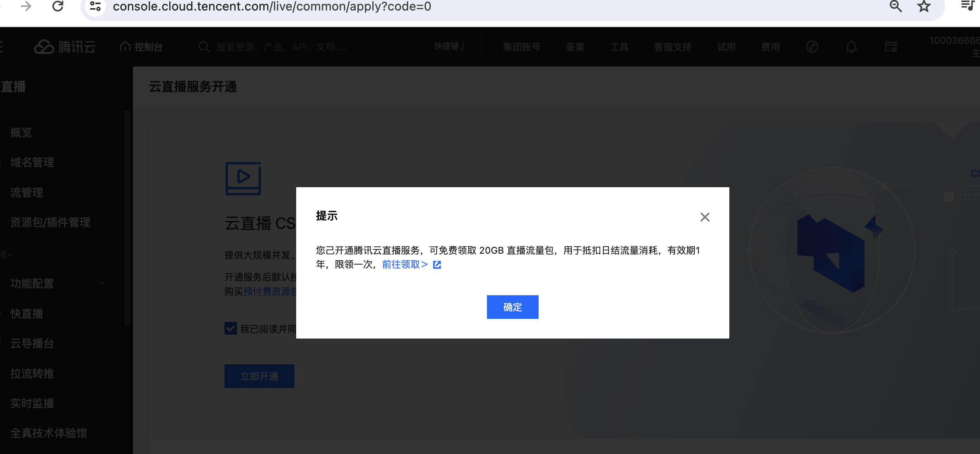Screen dimensions: 980x454
Task: Click the site info icon in address bar
Action: [x=95, y=7]
